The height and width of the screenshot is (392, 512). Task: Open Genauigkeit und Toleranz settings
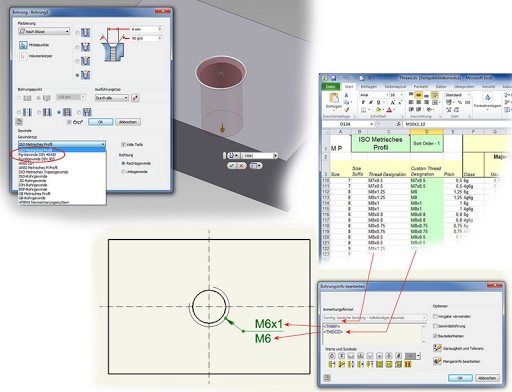point(437,348)
